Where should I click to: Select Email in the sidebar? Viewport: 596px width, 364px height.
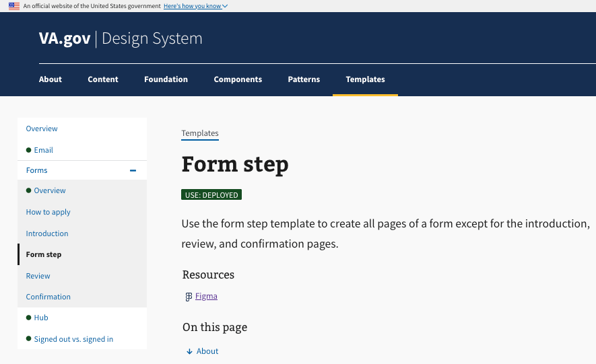point(43,150)
